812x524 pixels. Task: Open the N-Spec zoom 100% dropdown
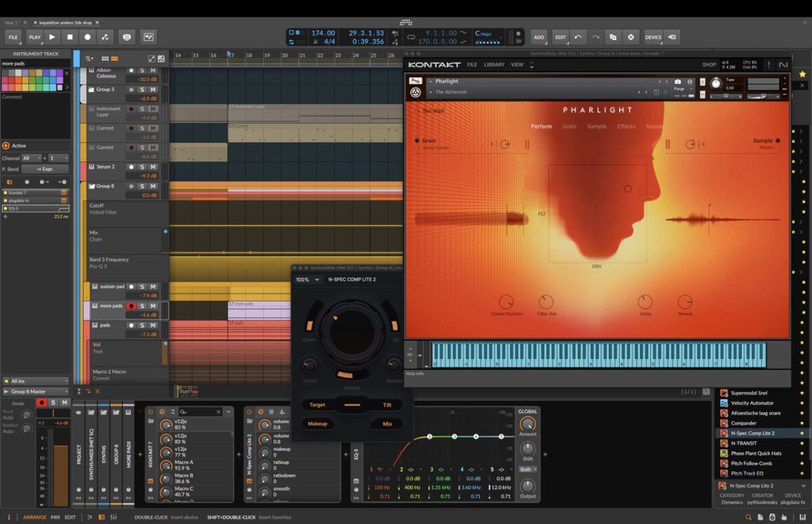click(307, 279)
